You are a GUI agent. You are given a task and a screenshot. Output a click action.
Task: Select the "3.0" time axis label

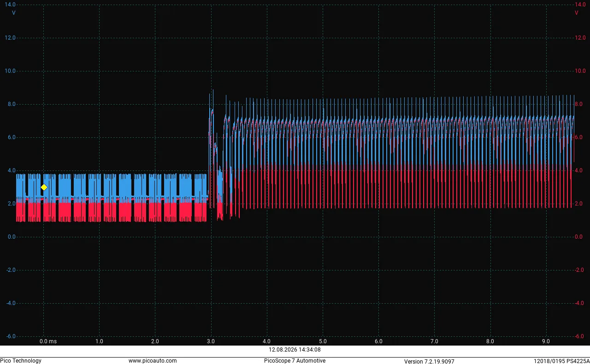(x=211, y=341)
